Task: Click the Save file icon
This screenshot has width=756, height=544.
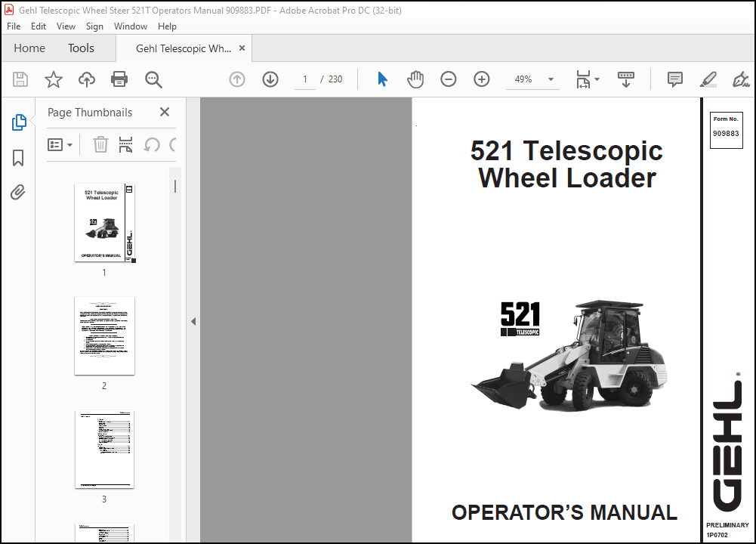Action: [x=20, y=79]
